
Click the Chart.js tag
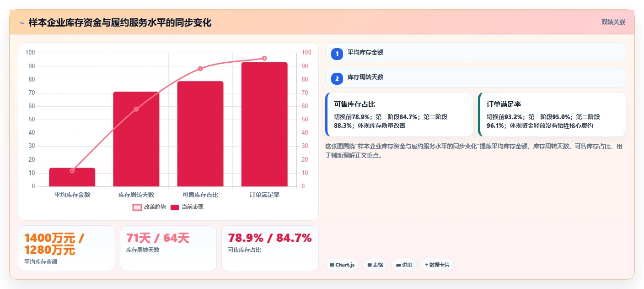pos(342,265)
